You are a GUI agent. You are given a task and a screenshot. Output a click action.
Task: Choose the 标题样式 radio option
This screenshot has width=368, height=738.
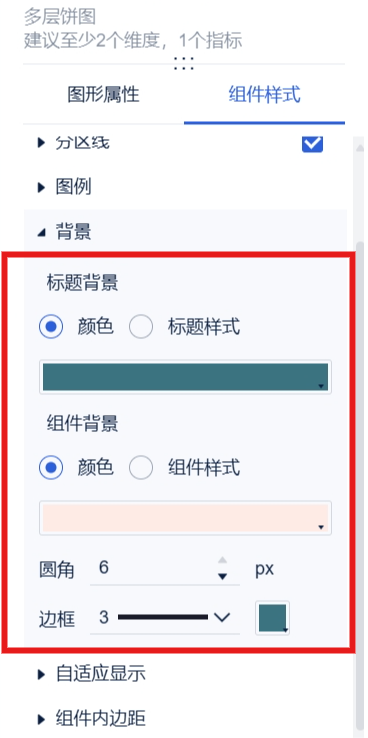pos(141,326)
